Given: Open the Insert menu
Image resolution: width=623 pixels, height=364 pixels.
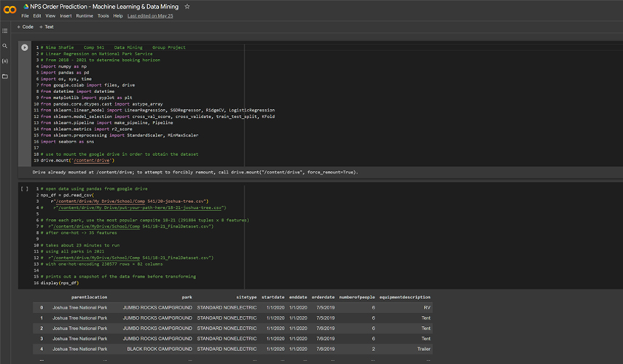Looking at the screenshot, I should coord(66,16).
